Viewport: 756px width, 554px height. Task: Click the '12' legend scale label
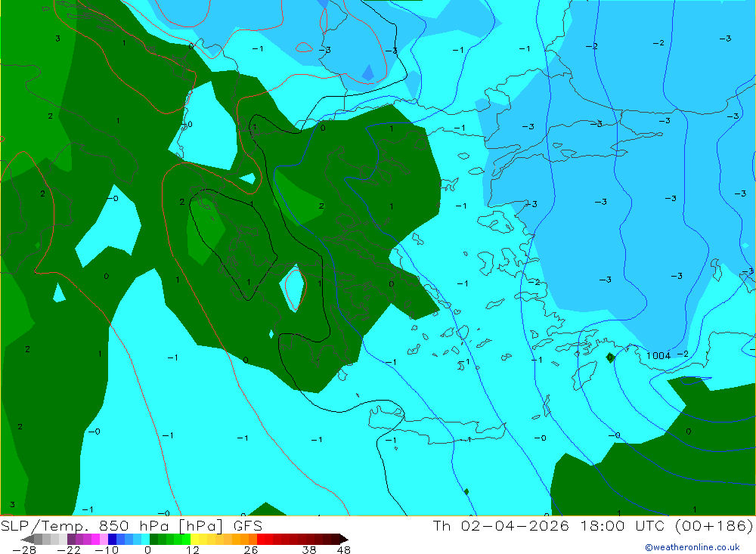click(x=192, y=550)
